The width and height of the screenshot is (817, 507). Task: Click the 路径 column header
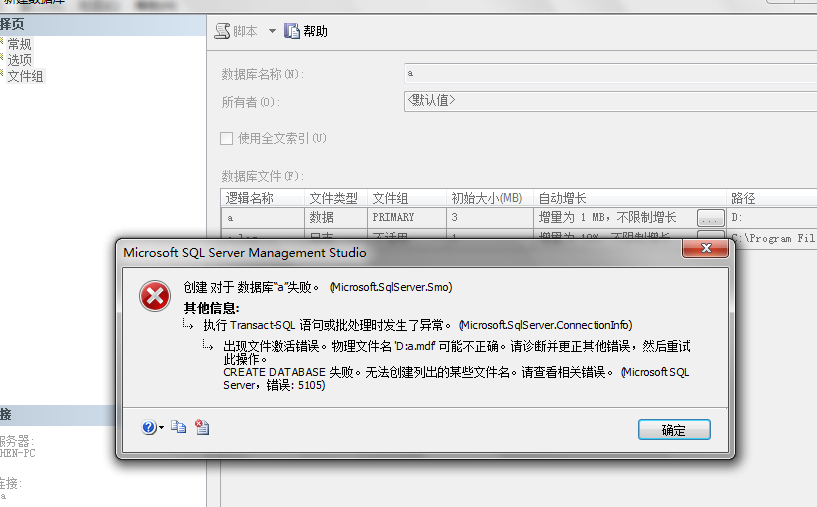click(772, 198)
